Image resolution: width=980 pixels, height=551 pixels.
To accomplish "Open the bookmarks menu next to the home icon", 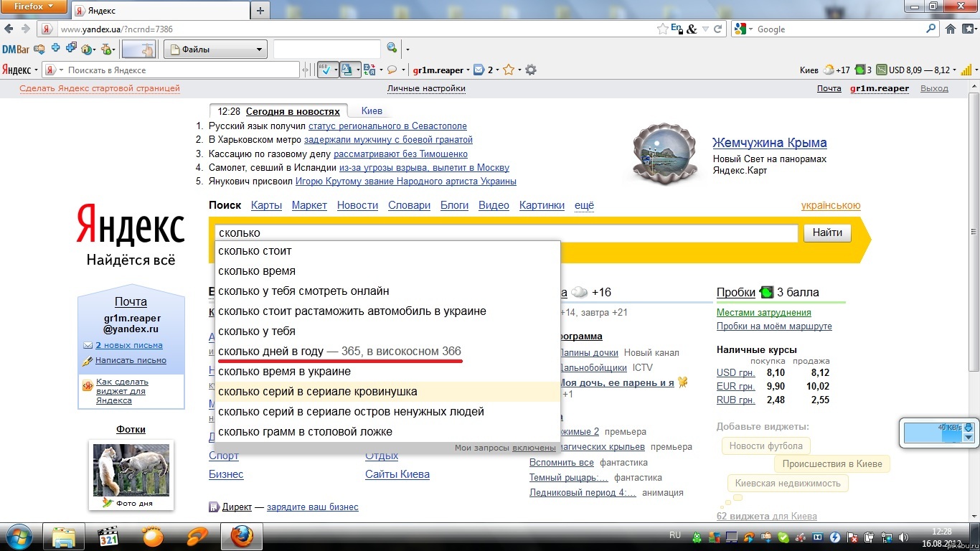I will [x=969, y=29].
